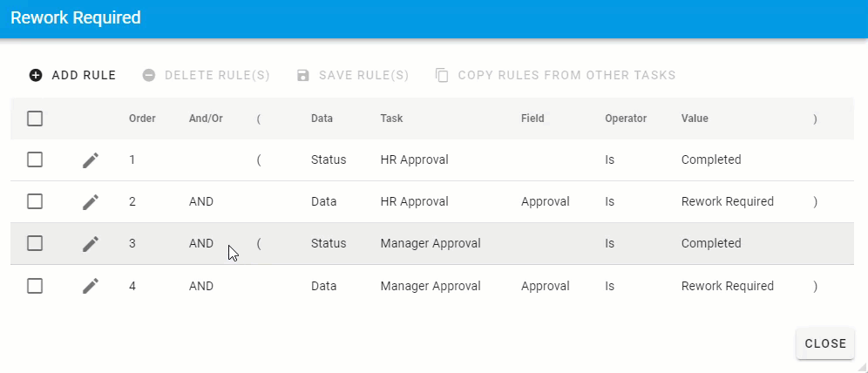Select the checkbox for rule 3
The width and height of the screenshot is (868, 373).
coord(35,244)
